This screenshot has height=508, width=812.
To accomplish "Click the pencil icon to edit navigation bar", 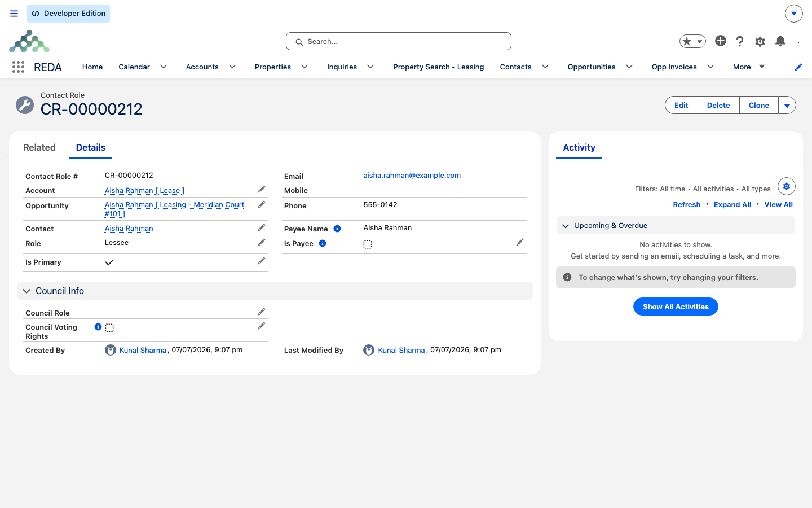I will click(x=798, y=67).
